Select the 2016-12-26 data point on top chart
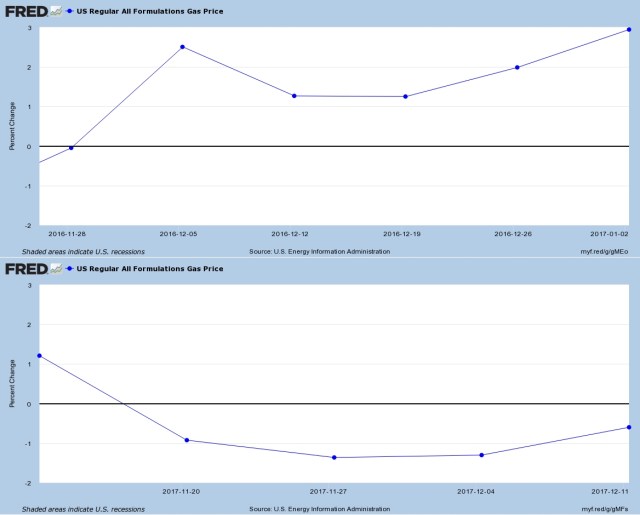The height and width of the screenshot is (515, 640). 517,68
